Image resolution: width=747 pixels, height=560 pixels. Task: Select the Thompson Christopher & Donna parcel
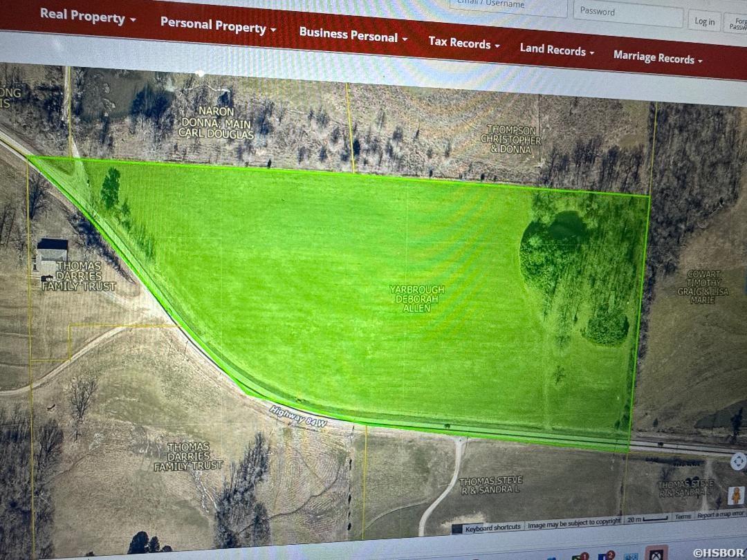(512, 138)
